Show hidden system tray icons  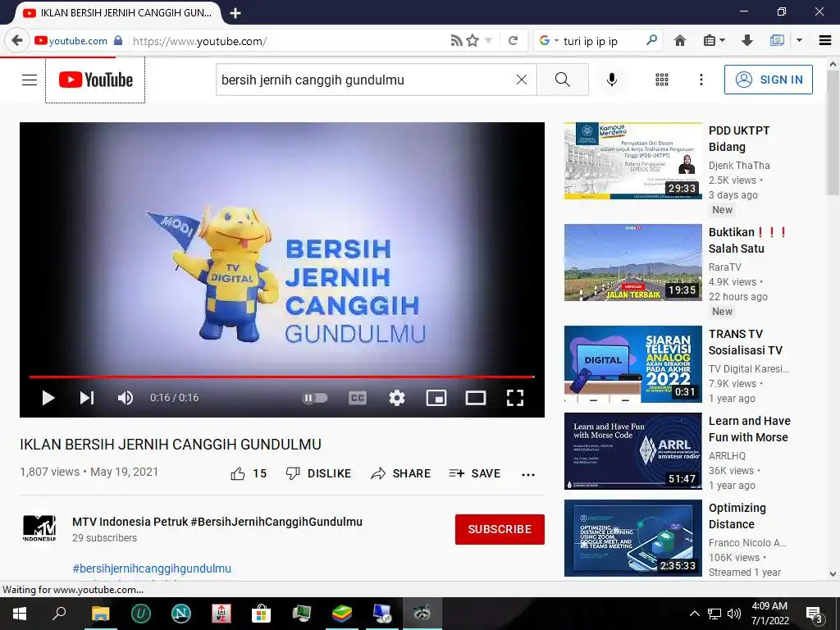pos(694,614)
